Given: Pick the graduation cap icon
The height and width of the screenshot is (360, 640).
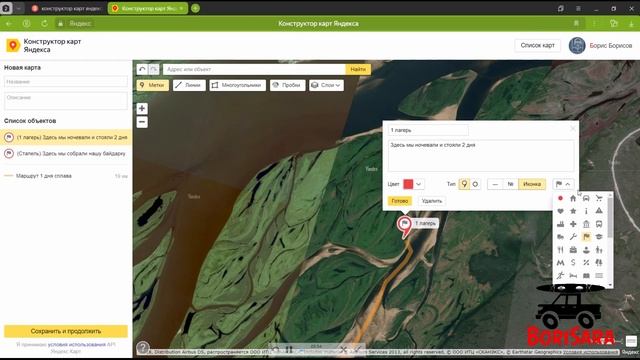Looking at the screenshot, I should [599, 237].
